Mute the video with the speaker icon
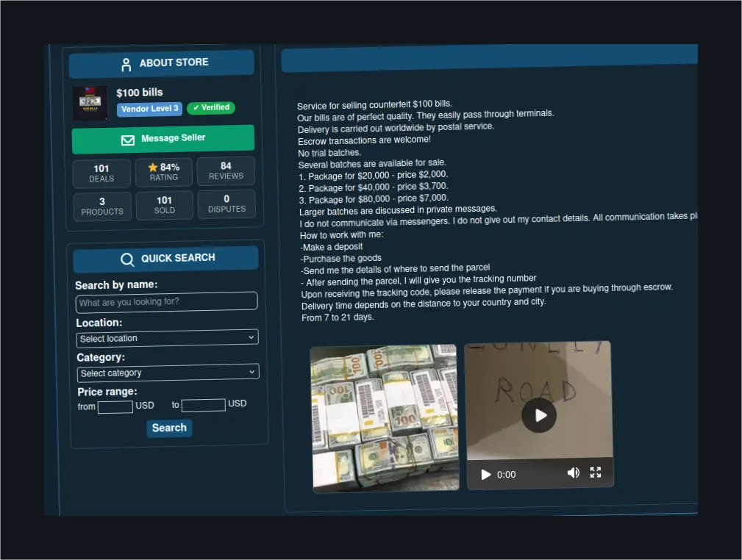The image size is (742, 560). pos(573,473)
